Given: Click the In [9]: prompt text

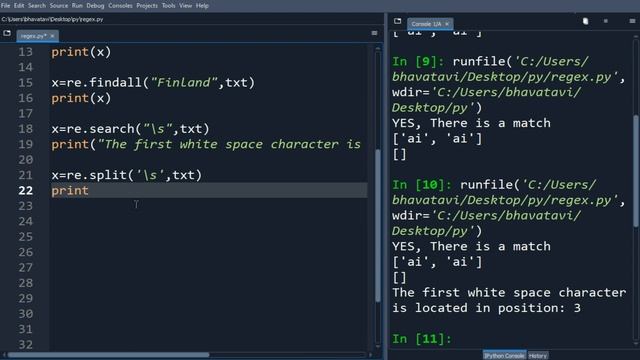Looking at the screenshot, I should tap(418, 62).
